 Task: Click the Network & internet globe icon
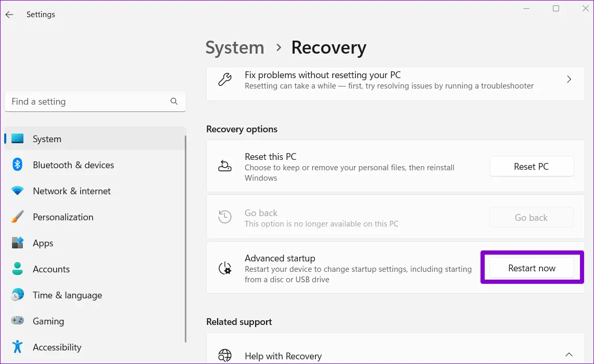tap(17, 191)
